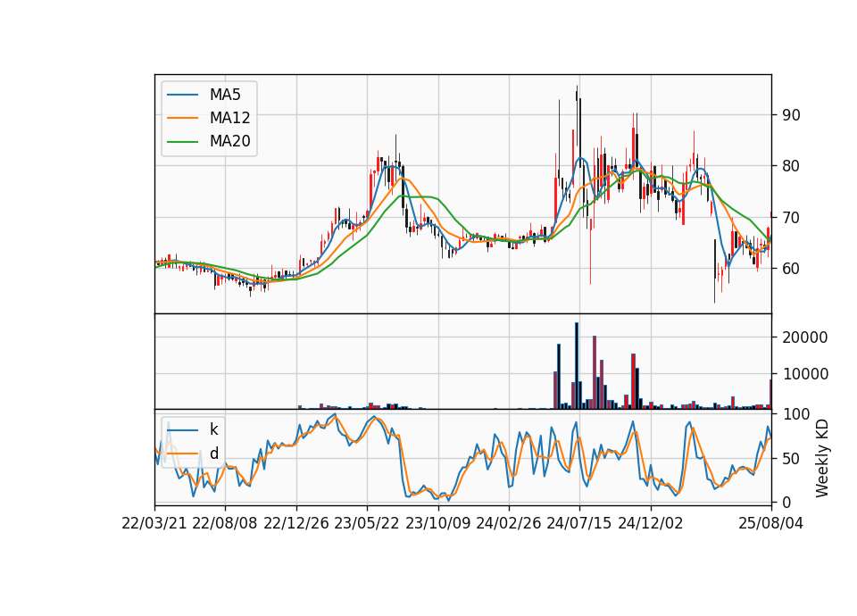Screen dimensions: 857x616
Task: Click the 23/10/09 date tick label
Action: pyautogui.click(x=437, y=523)
